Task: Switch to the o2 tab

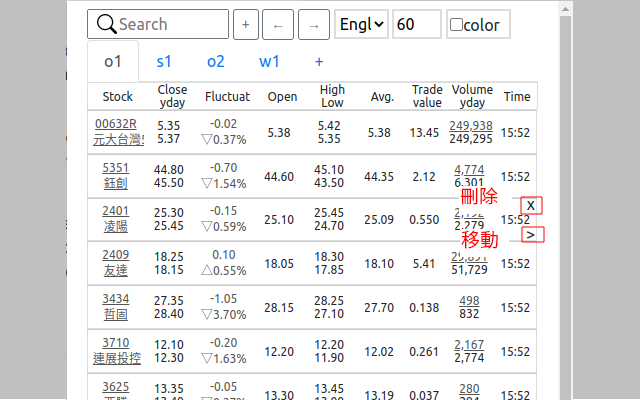Action: pyautogui.click(x=216, y=62)
